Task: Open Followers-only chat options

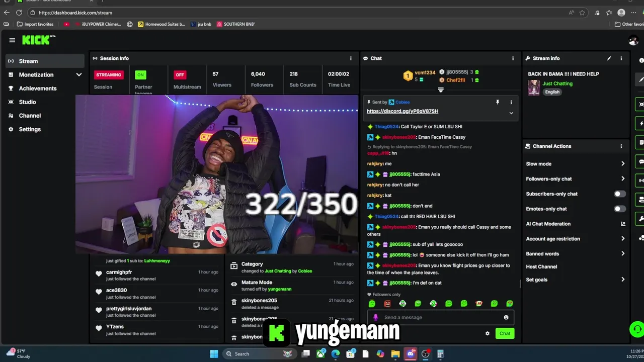Action: tap(575, 179)
